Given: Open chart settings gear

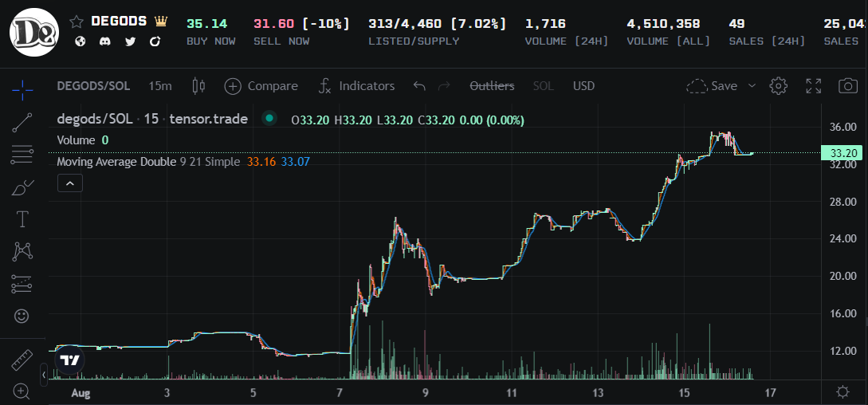Looking at the screenshot, I should click(x=778, y=86).
